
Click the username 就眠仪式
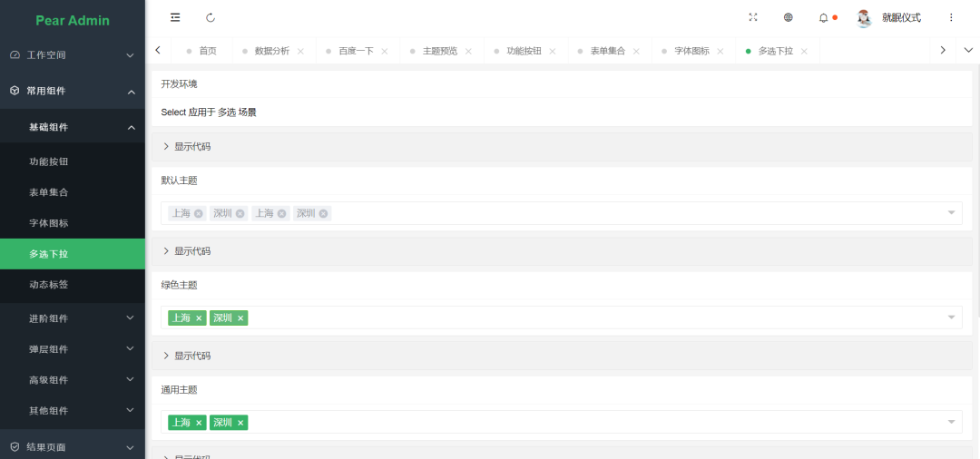[x=901, y=18]
